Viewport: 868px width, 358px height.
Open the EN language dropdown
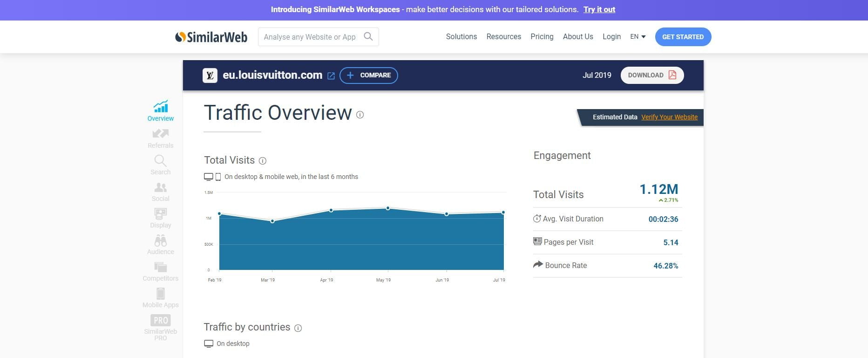coord(638,36)
